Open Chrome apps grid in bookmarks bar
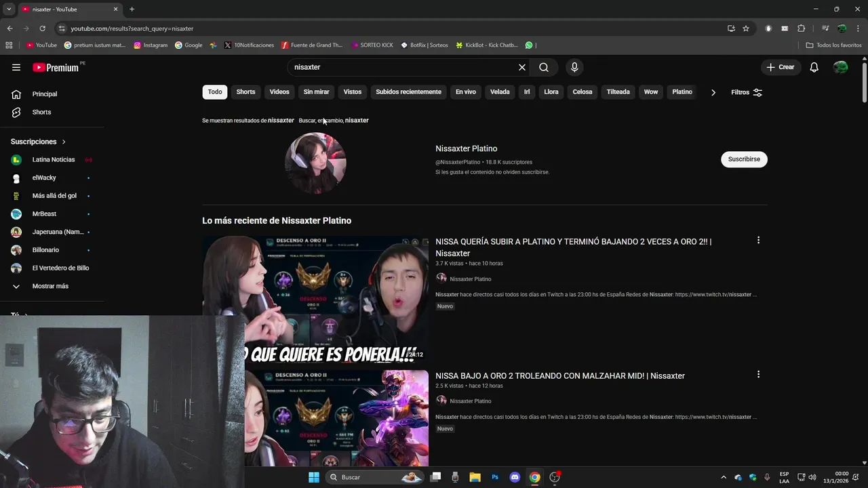Screen dimensions: 868x488 pyautogui.click(x=9, y=45)
